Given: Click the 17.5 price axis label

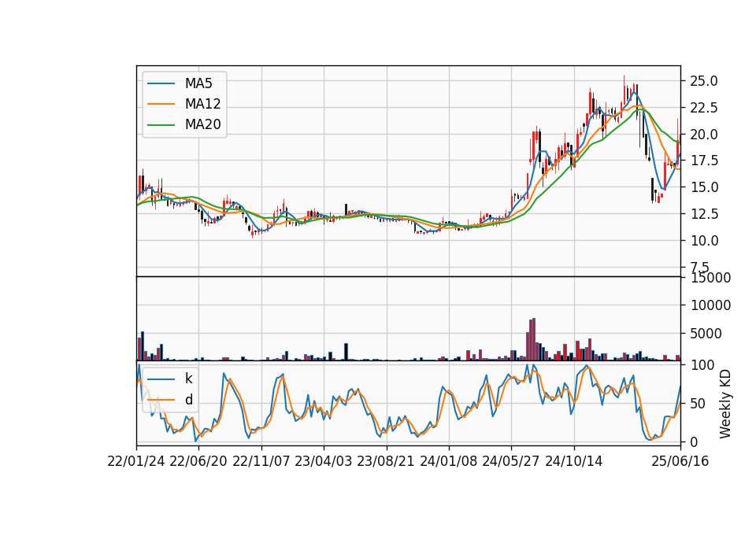Looking at the screenshot, I should point(704,161).
